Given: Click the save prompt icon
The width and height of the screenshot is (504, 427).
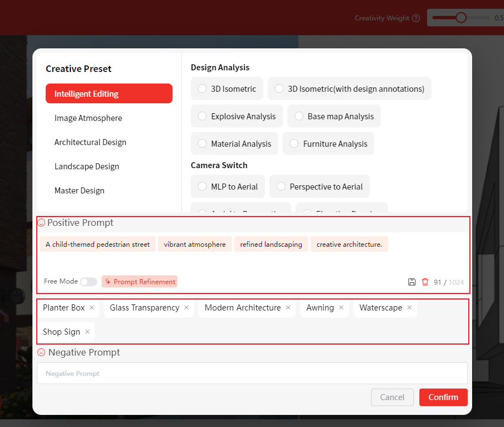Looking at the screenshot, I should [412, 282].
